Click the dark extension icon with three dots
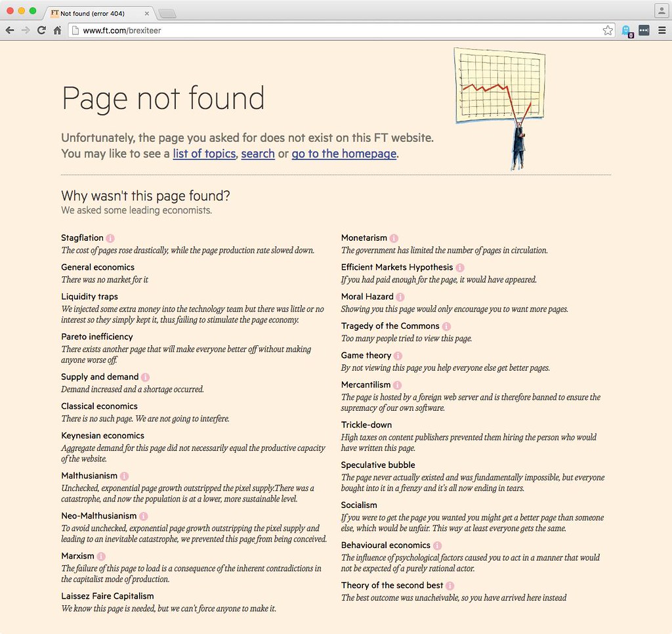Screen dimensions: 672x634 pyautogui.click(x=644, y=30)
